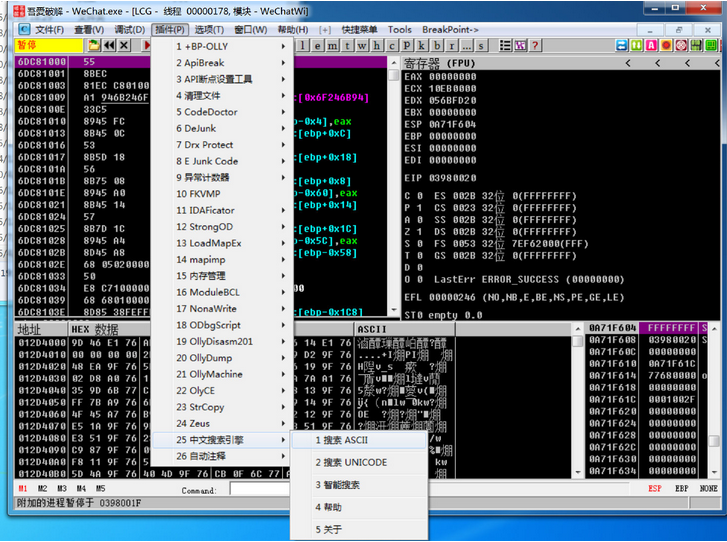The height and width of the screenshot is (542, 727).
Task: Click the red question mark help icon
Action: (535, 45)
